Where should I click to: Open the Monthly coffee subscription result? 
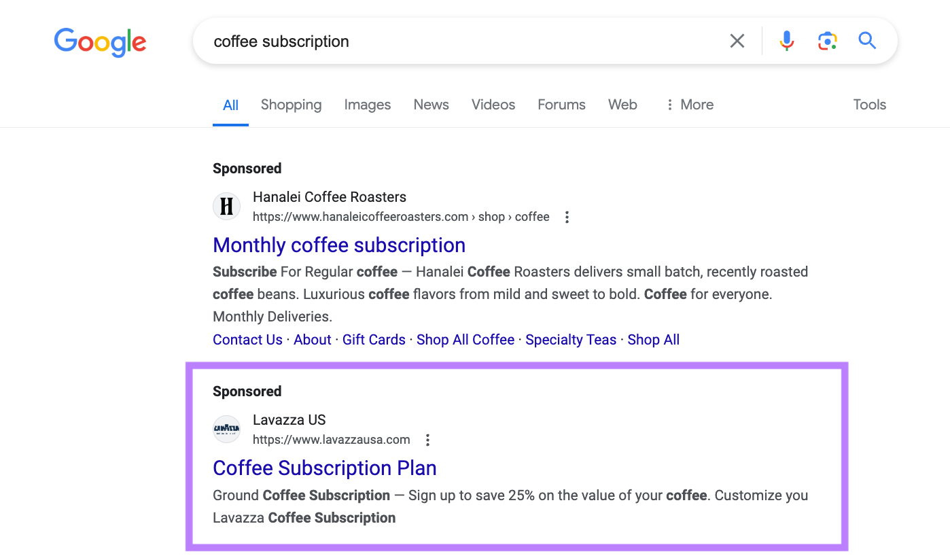339,245
